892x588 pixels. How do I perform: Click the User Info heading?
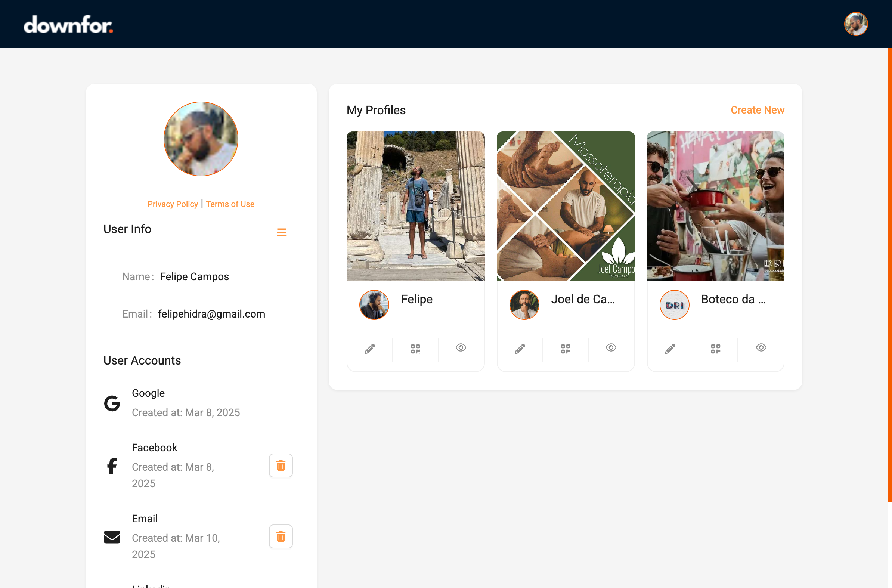pos(127,229)
